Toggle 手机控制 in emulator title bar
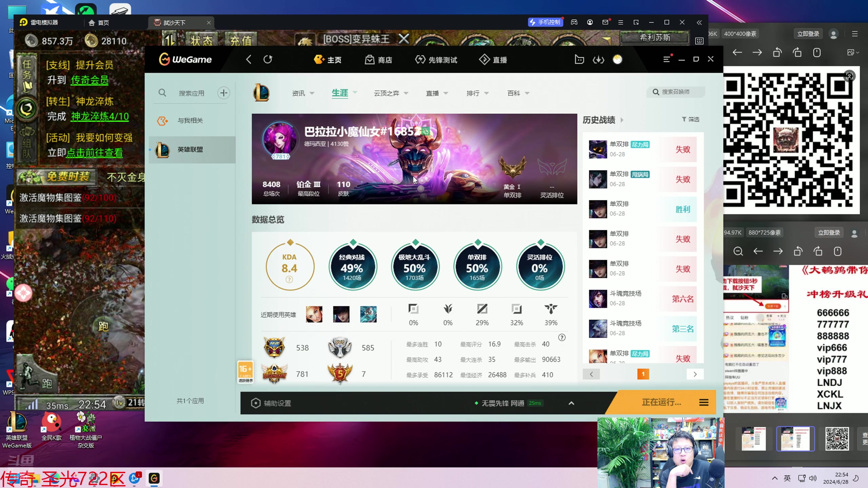The height and width of the screenshot is (488, 868). pos(545,22)
